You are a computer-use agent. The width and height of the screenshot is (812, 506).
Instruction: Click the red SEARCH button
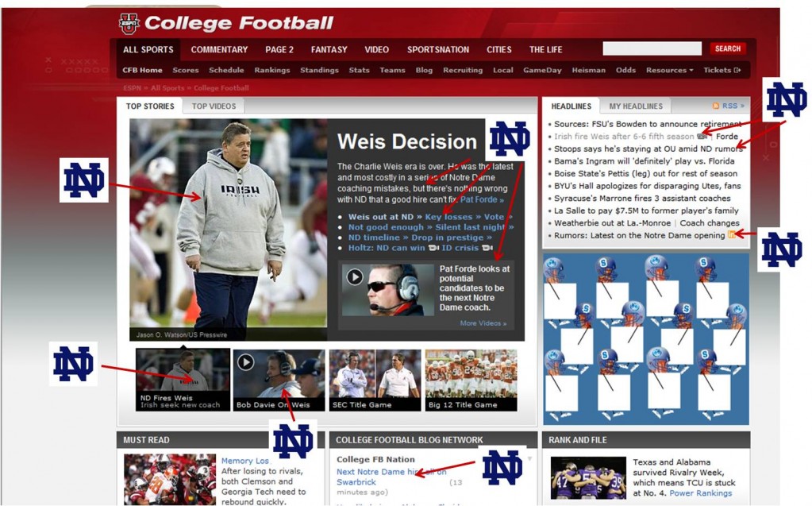pos(728,48)
